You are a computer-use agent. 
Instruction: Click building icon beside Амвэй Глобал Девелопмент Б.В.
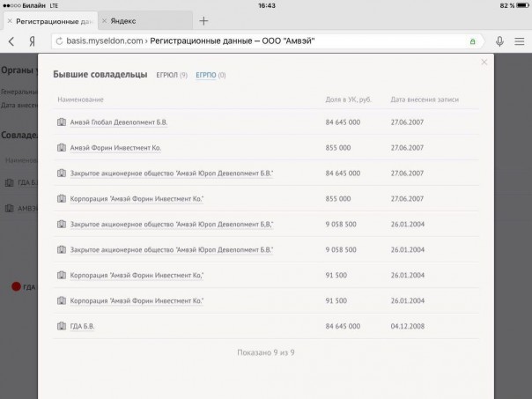(62, 122)
